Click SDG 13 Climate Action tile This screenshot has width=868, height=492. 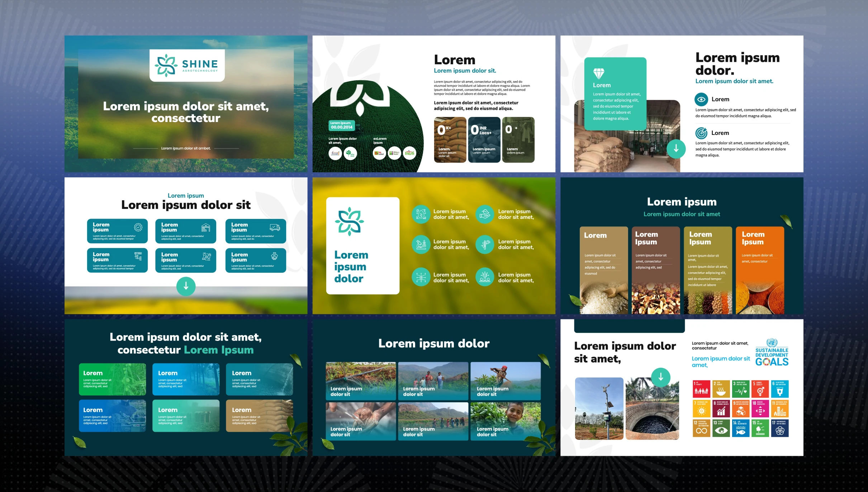click(x=721, y=428)
